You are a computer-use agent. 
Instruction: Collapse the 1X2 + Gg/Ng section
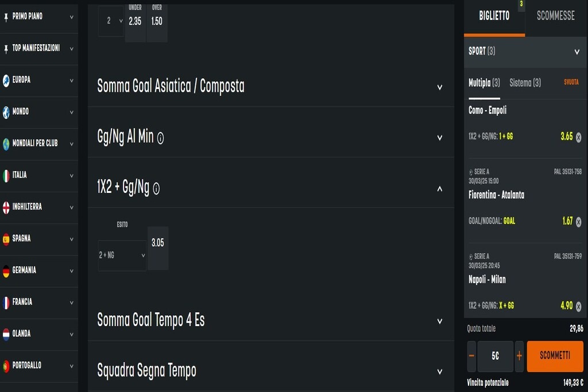click(x=439, y=188)
